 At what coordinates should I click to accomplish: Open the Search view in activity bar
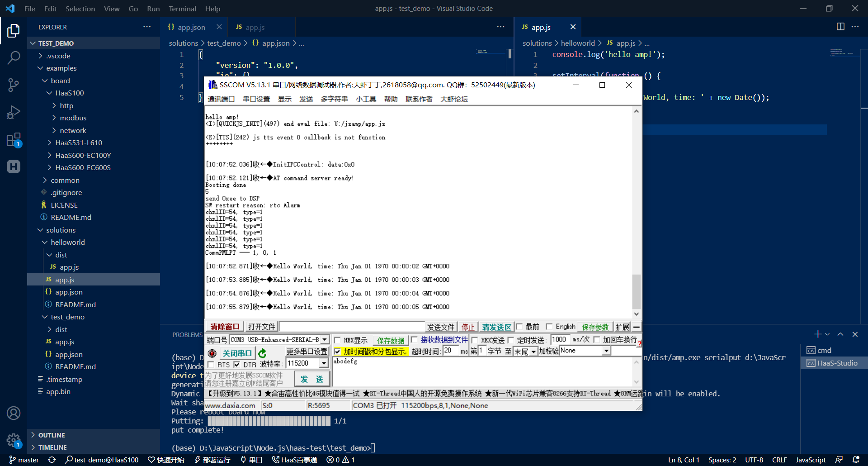point(14,57)
